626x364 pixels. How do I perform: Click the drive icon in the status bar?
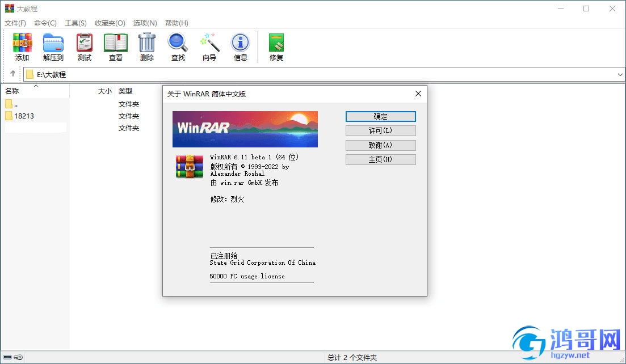(x=7, y=357)
